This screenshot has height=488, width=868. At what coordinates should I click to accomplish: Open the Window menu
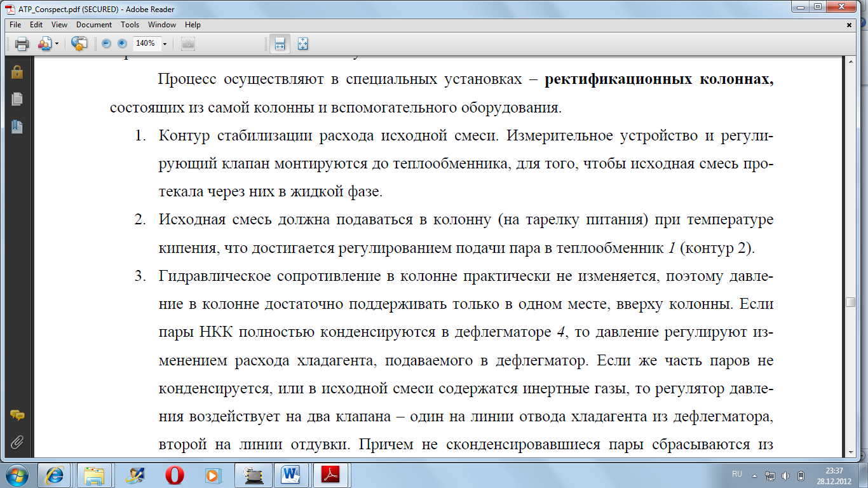[x=162, y=25]
